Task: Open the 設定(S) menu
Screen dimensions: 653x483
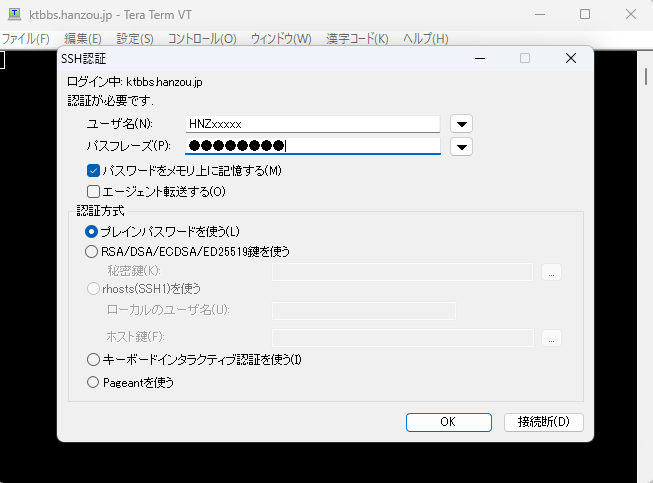Action: (x=135, y=39)
